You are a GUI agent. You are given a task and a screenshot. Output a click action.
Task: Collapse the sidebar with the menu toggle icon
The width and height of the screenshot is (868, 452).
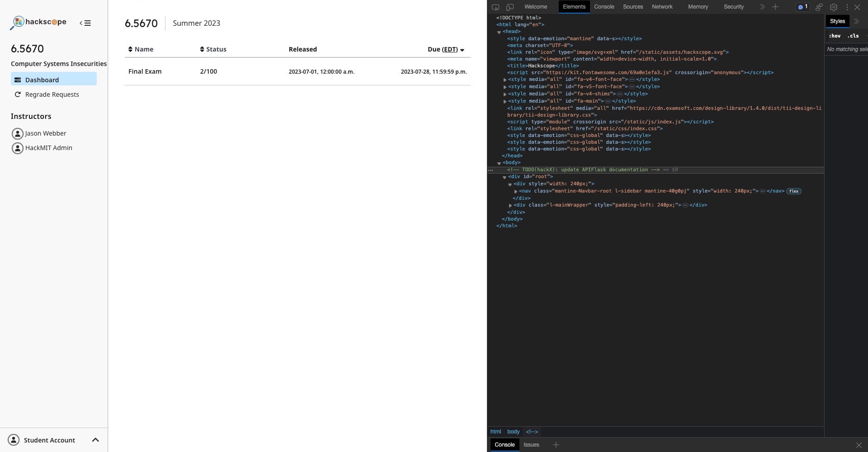pyautogui.click(x=85, y=23)
